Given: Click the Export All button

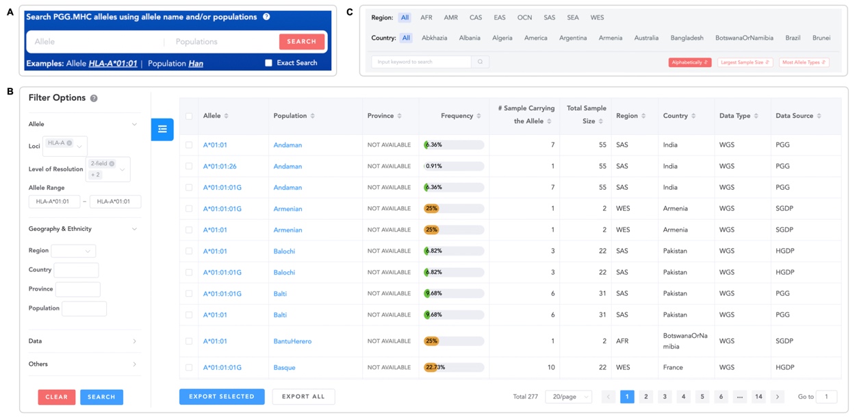Looking at the screenshot, I should point(303,397).
